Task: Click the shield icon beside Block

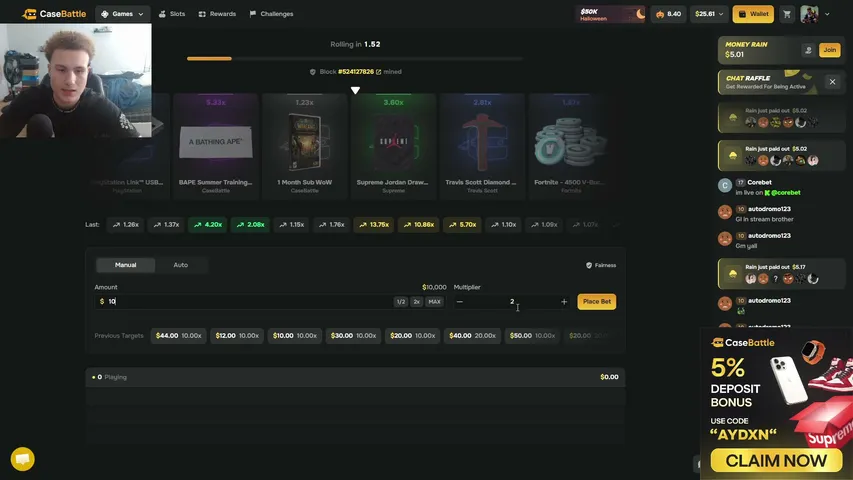Action: pos(313,72)
